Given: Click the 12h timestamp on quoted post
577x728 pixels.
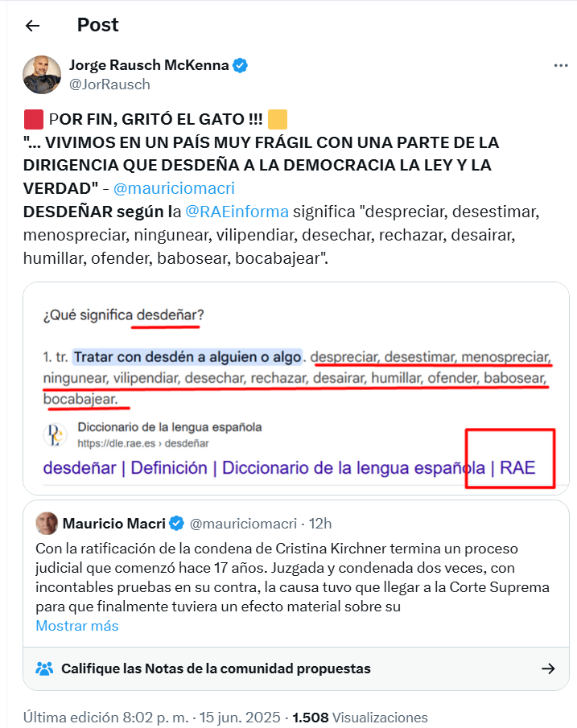Looking at the screenshot, I should 320,523.
